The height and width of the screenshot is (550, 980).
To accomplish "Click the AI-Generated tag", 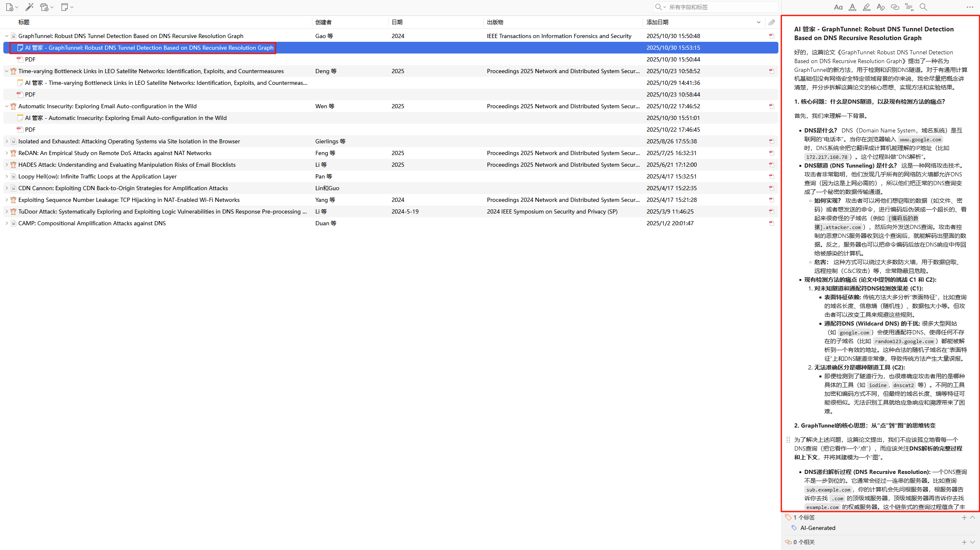I will point(817,528).
